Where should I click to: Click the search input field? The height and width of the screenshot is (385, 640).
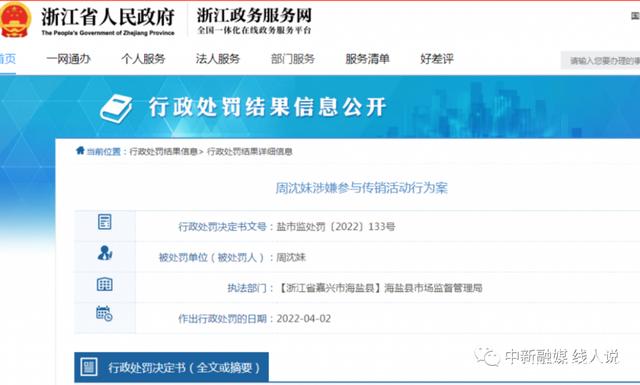tap(600, 60)
